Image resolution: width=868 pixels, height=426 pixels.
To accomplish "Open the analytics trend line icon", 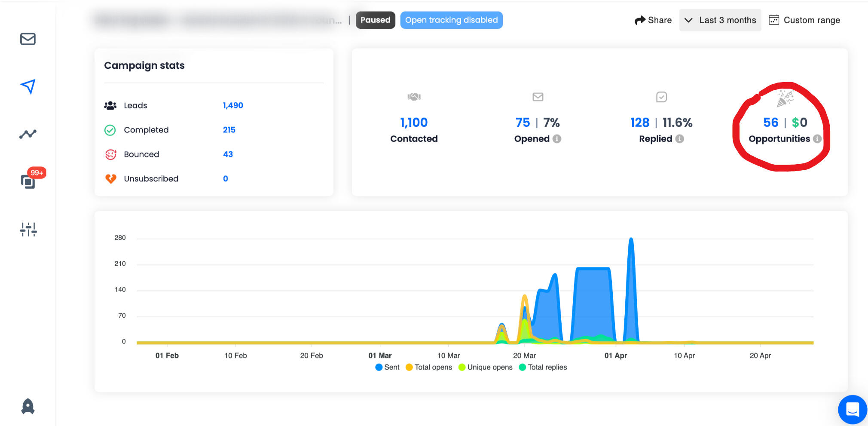I will [x=28, y=134].
